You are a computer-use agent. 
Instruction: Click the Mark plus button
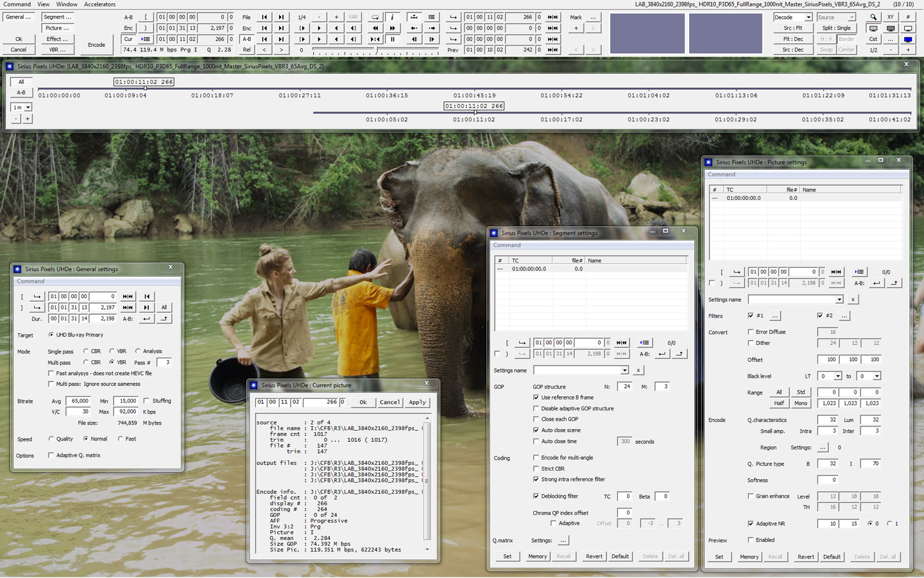(576, 28)
